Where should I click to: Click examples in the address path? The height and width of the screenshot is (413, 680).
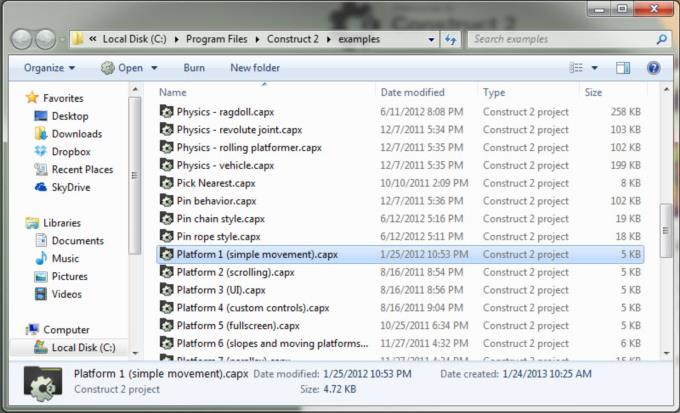359,39
